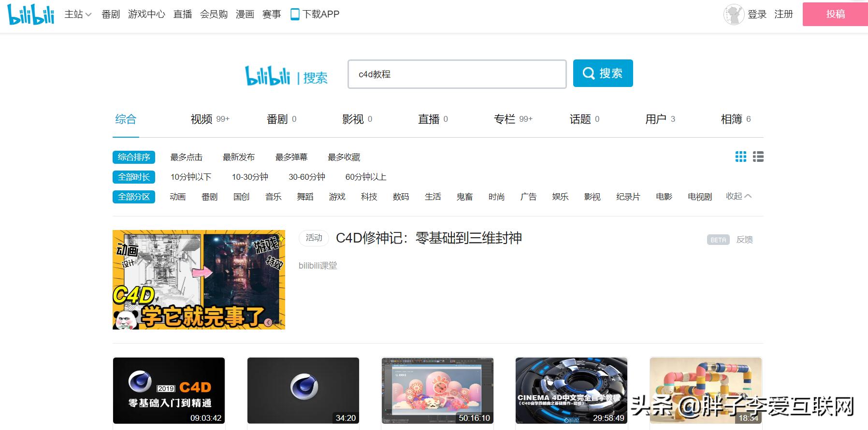
Task: Open 赛事 in top navigation
Action: point(272,14)
